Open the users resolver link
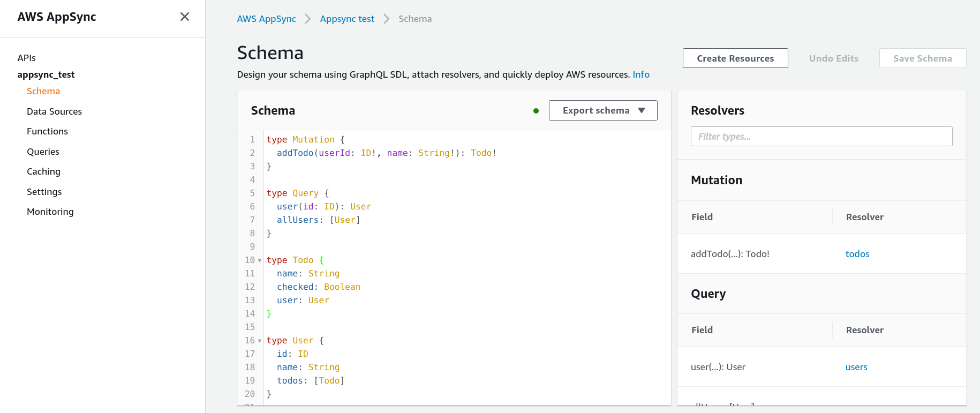980x413 pixels. 856,367
